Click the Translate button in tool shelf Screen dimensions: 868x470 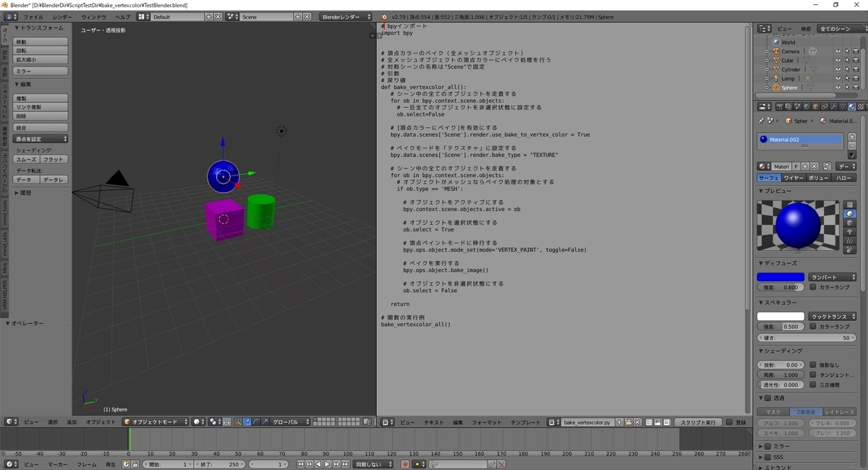click(x=41, y=42)
